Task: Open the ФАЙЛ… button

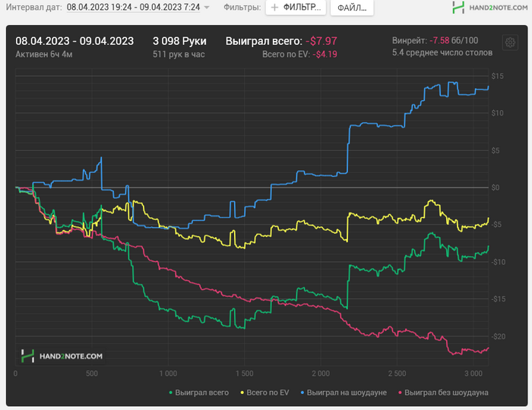Action: click(352, 8)
